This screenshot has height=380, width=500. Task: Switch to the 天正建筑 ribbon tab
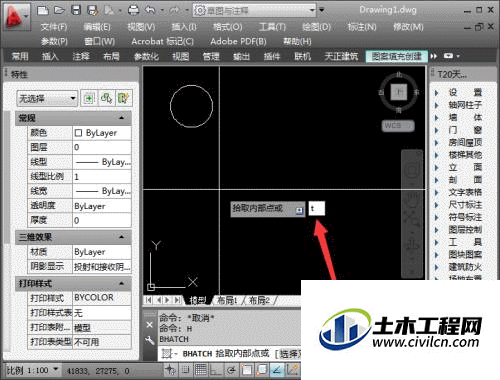pyautogui.click(x=341, y=56)
